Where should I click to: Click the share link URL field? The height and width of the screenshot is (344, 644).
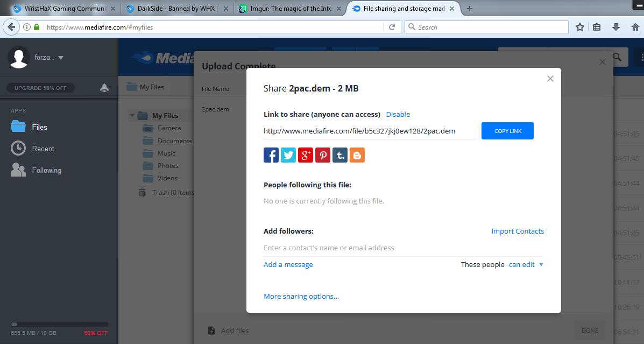(370, 131)
